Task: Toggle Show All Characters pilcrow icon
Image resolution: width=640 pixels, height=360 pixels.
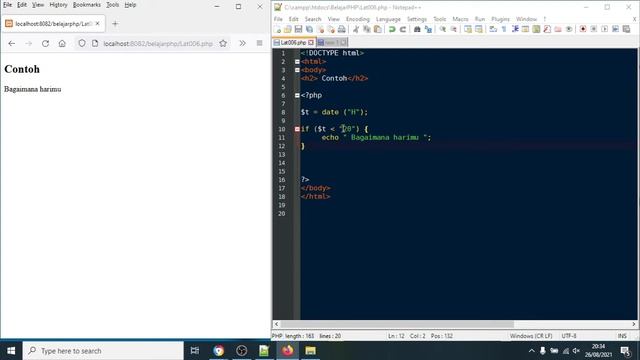Action: point(504,29)
